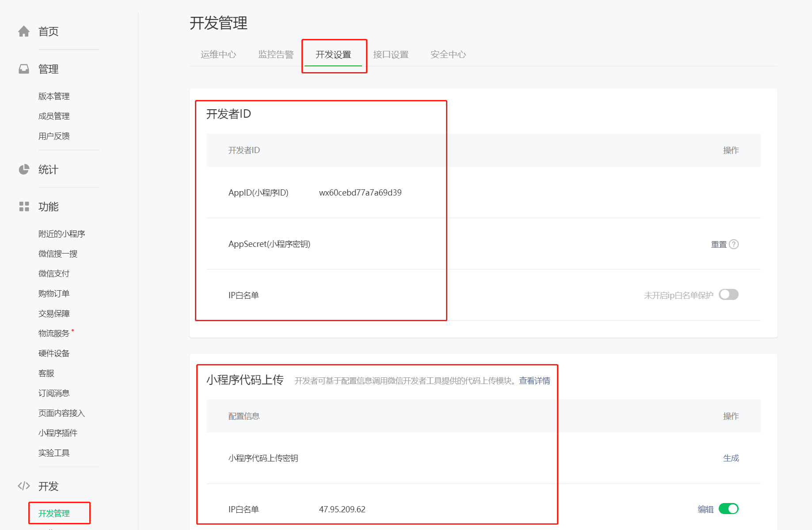
Task: Click the code brackets icon beside 开发
Action: coord(24,486)
